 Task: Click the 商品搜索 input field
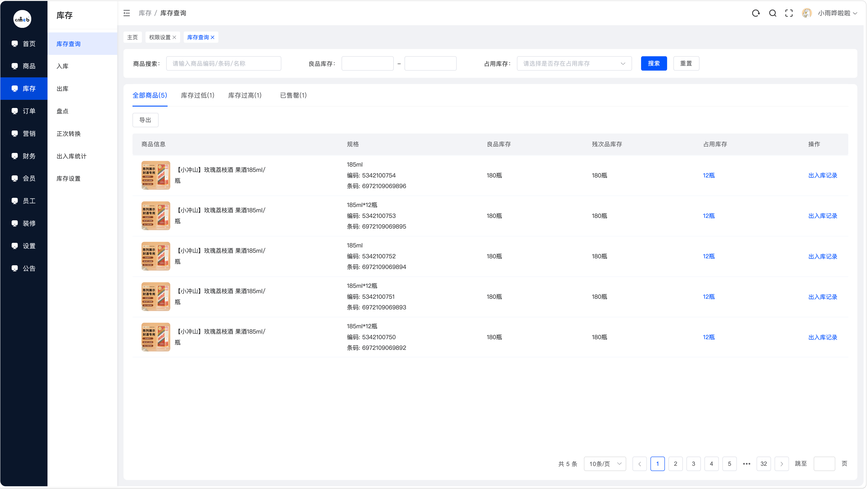[x=223, y=63]
